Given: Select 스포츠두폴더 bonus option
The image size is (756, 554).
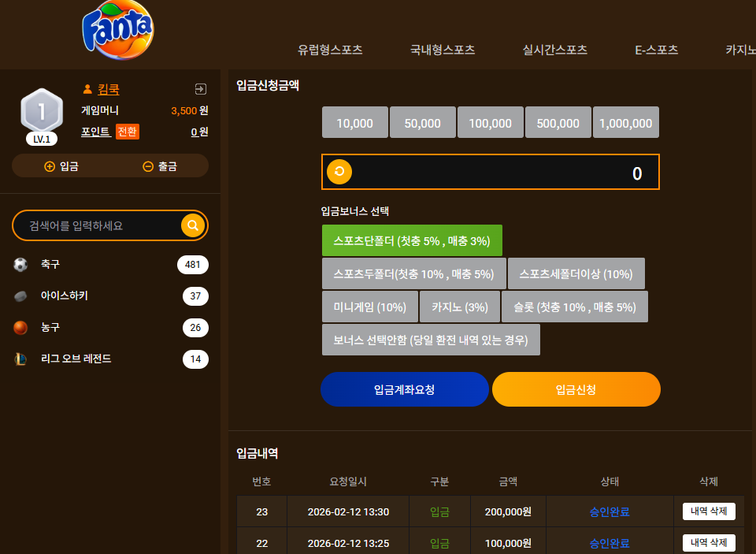Looking at the screenshot, I should 414,273.
